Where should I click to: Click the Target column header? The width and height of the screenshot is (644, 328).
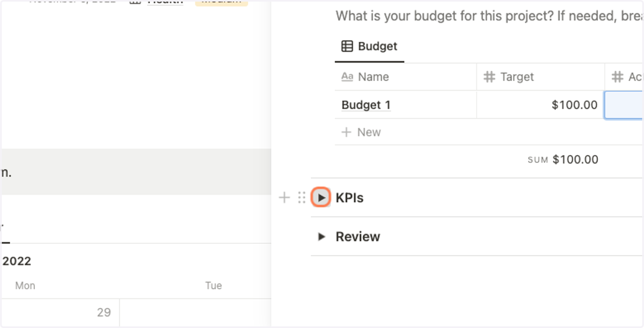[x=540, y=77]
